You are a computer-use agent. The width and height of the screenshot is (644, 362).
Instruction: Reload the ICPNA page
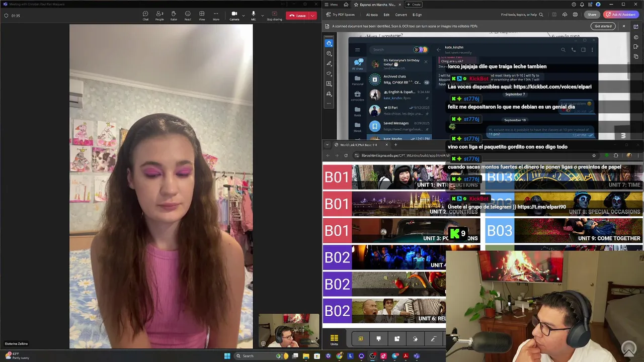346,155
